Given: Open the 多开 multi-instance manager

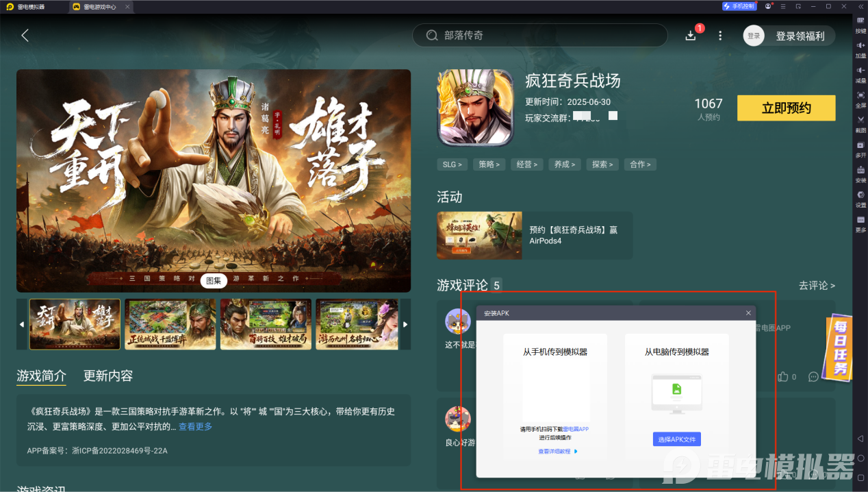Looking at the screenshot, I should 860,149.
